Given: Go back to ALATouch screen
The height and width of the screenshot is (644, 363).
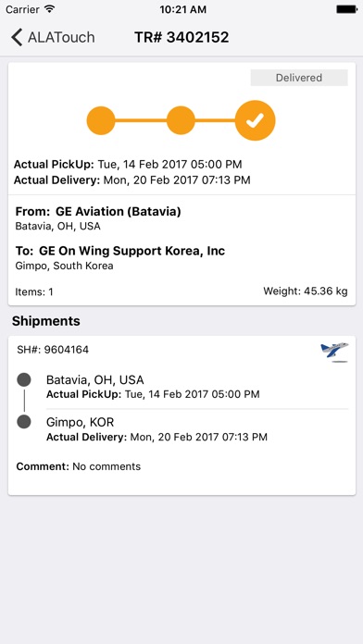Looking at the screenshot, I should tap(53, 37).
